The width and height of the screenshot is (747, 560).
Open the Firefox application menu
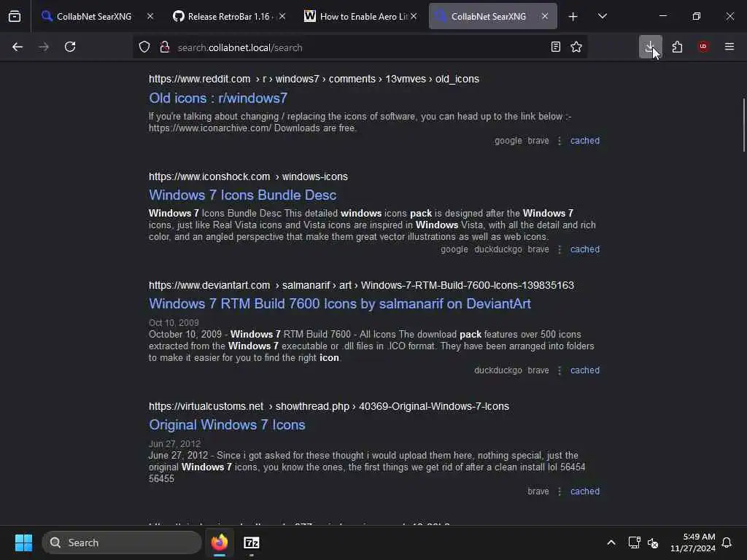[729, 47]
